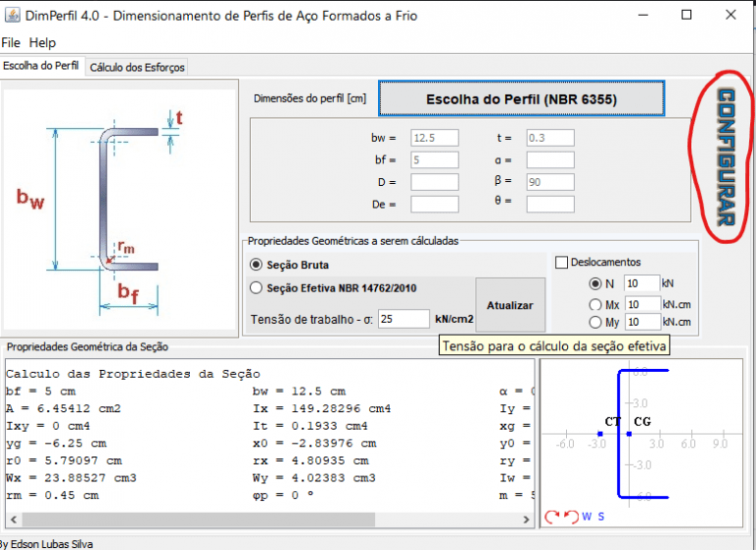Select the My moment radio button

[x=596, y=322]
